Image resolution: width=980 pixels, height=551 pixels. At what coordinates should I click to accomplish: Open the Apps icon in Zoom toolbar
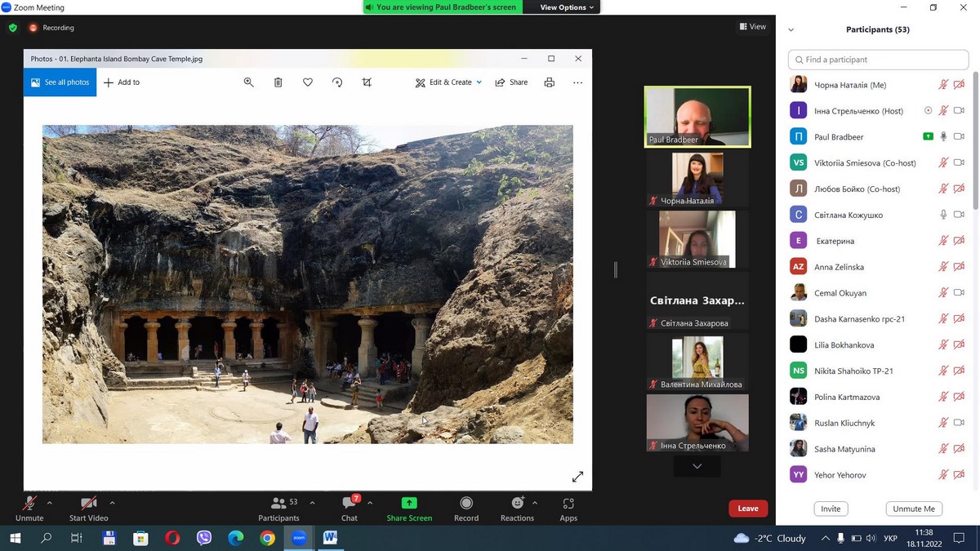tap(568, 504)
